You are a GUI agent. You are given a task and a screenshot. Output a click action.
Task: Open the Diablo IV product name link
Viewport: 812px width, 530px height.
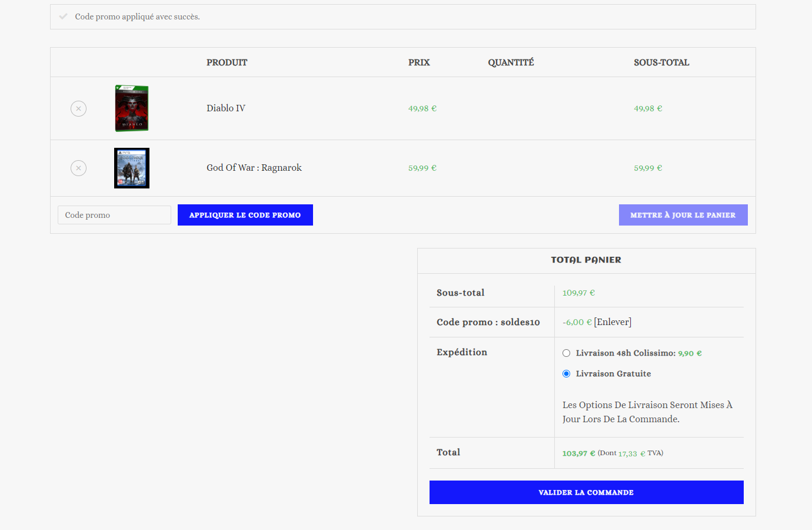click(x=226, y=108)
